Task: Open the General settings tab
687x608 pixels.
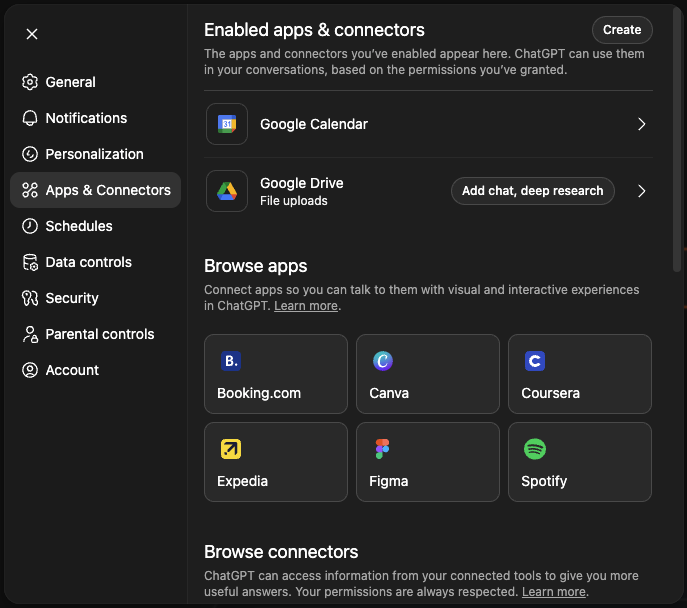Action: point(96,82)
